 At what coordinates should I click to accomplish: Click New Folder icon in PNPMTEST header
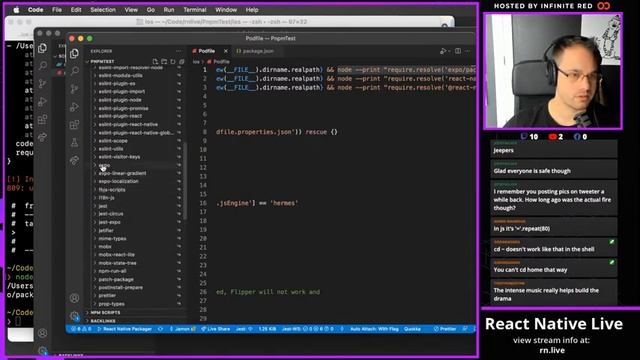point(164,62)
